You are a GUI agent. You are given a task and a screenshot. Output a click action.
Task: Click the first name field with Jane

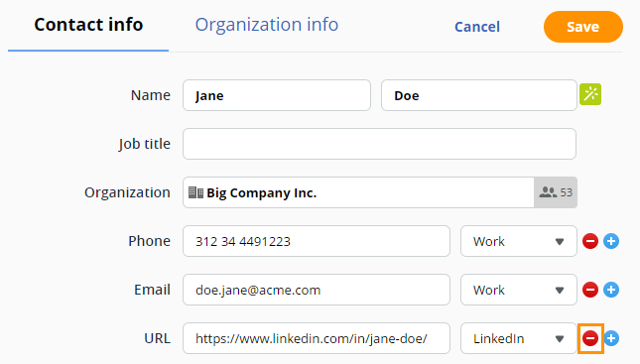pyautogui.click(x=277, y=95)
